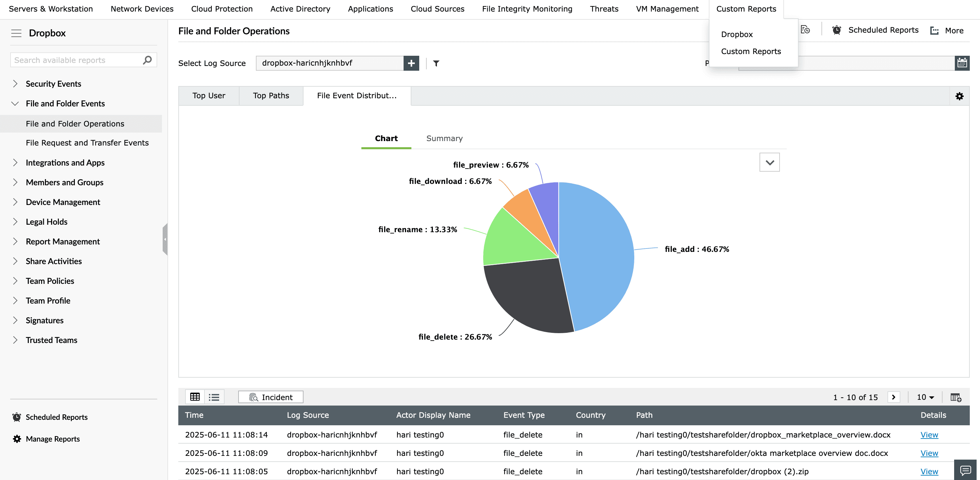Open the calendar date picker icon
This screenshot has width=980, height=480.
point(962,63)
